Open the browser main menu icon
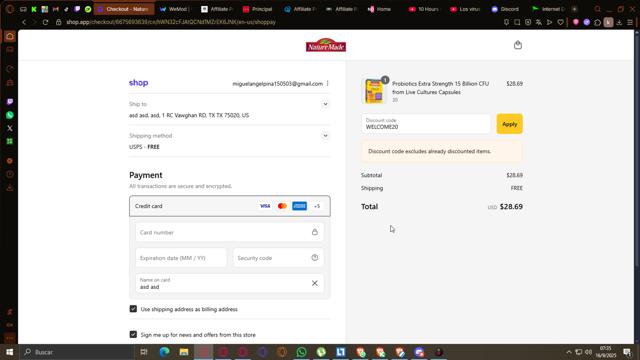 click(x=630, y=22)
